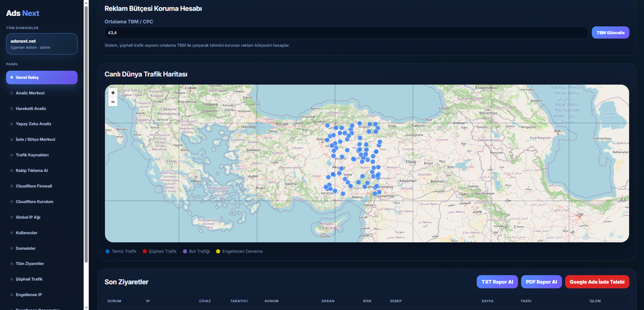Click the EKRAN column header
Screen dimensions: 644x310
(x=328, y=301)
